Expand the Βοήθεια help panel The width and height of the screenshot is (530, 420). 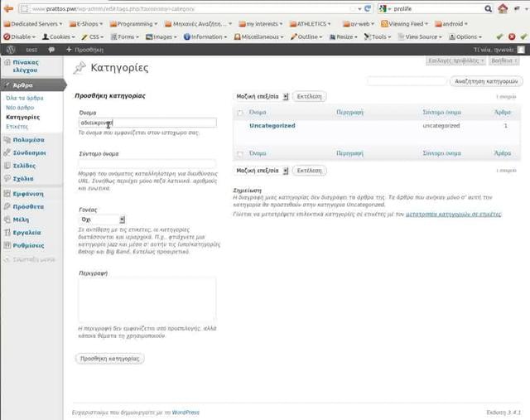point(504,60)
